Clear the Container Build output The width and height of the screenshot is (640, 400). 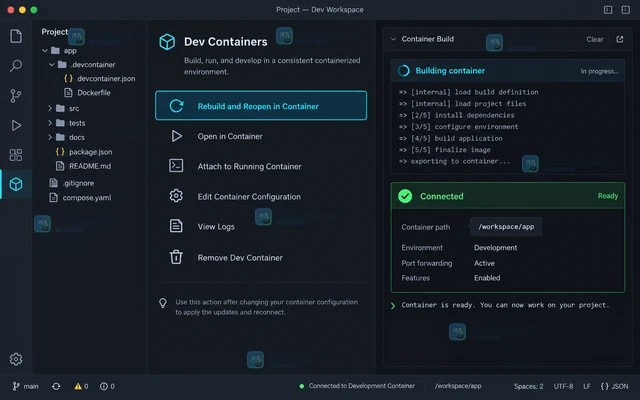click(x=595, y=39)
